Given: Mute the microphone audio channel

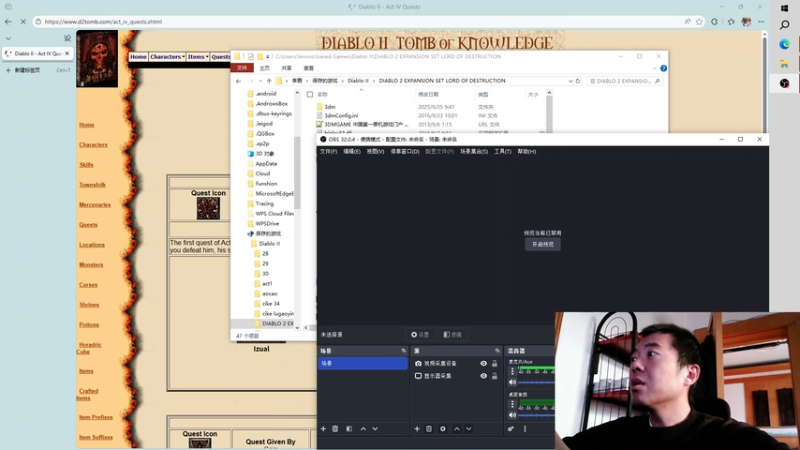Looking at the screenshot, I should click(512, 382).
